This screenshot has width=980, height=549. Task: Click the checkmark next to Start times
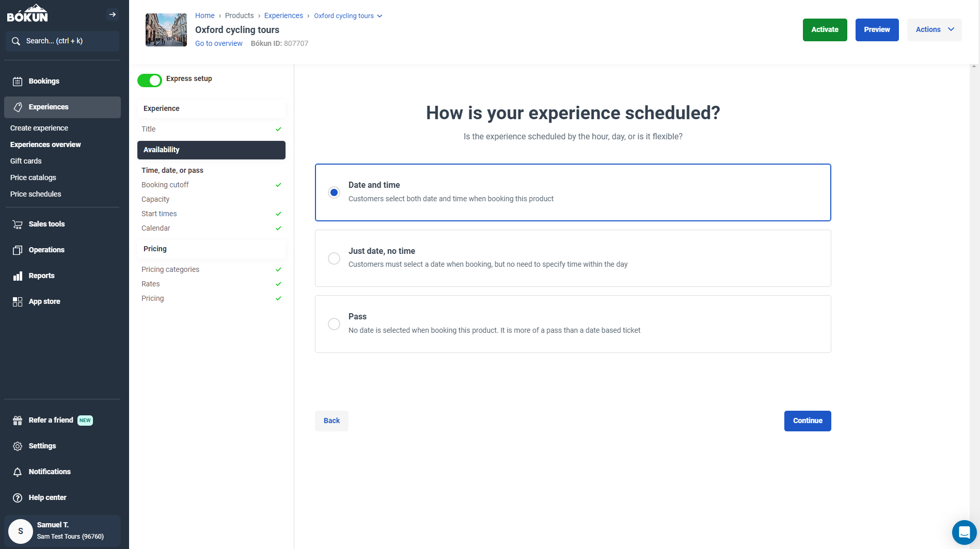click(278, 214)
